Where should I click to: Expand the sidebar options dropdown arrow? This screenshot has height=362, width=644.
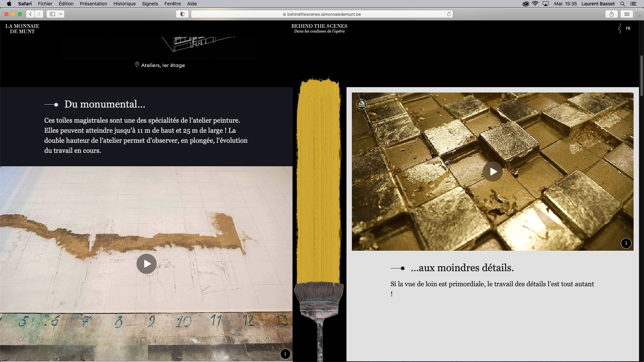click(61, 14)
